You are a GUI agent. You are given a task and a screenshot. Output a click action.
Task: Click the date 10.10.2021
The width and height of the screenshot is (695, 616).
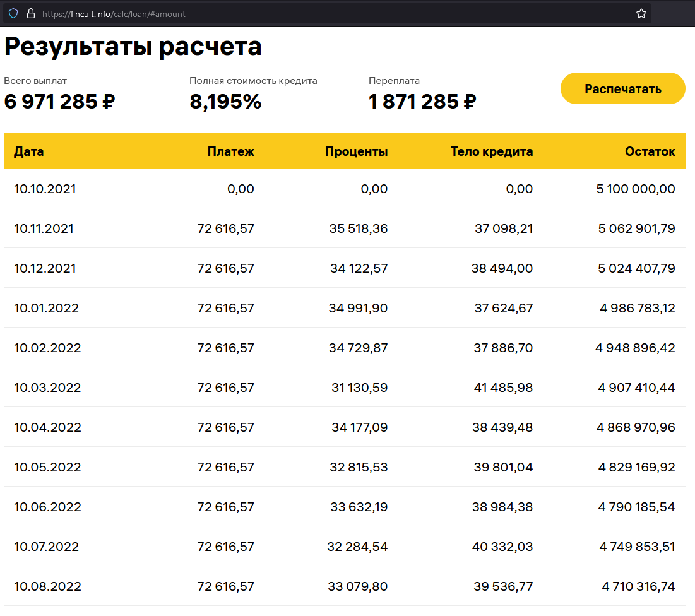coord(45,189)
